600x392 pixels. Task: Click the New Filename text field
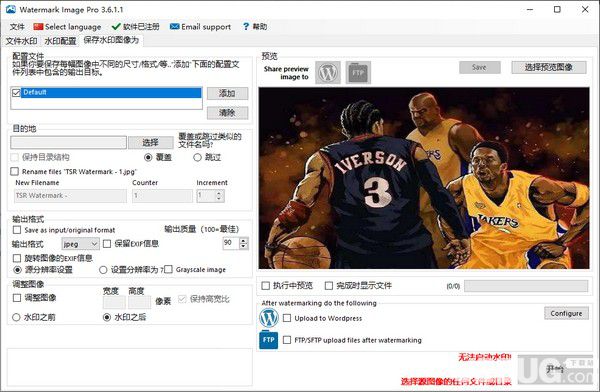coord(70,196)
